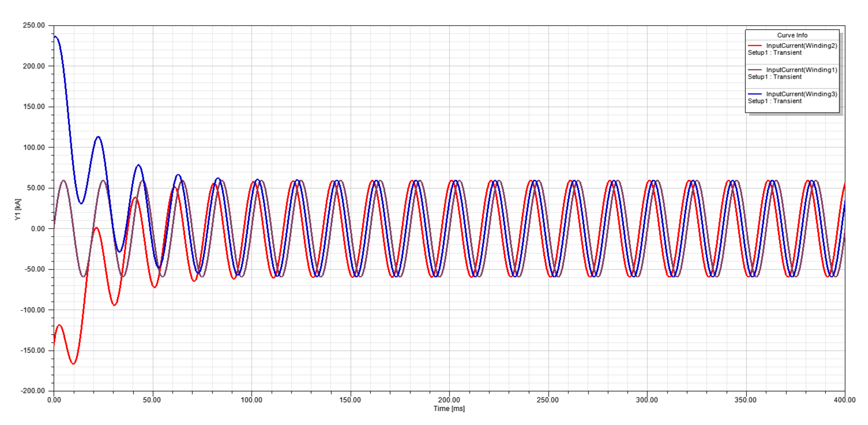This screenshot has width=868, height=425.
Task: Click the 50.00 tick on the time axis
Action: pos(152,400)
